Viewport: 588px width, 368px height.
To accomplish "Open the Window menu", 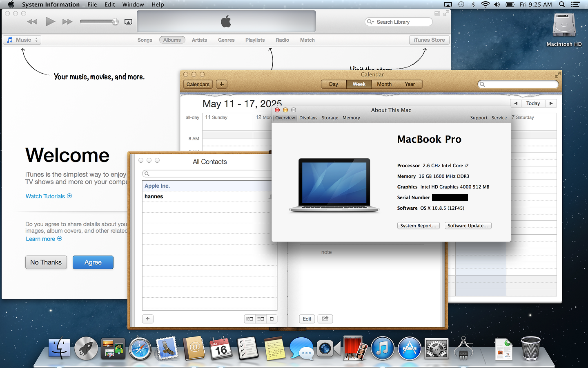I will coord(133,4).
